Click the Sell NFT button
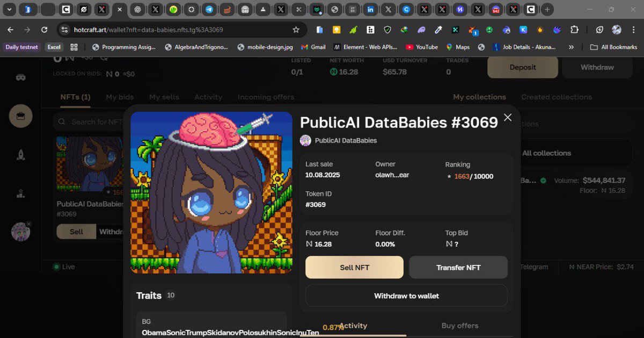 click(x=354, y=267)
